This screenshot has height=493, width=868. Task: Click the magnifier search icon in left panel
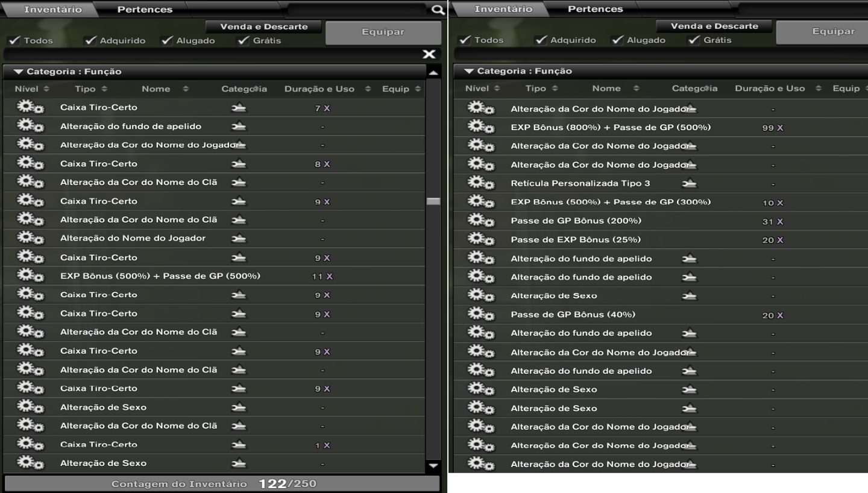[438, 10]
